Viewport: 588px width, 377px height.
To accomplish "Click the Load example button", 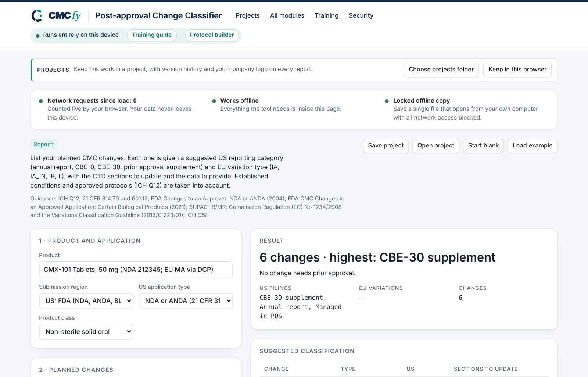I will (533, 146).
